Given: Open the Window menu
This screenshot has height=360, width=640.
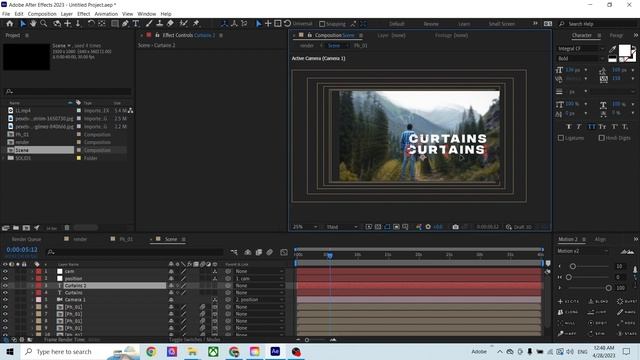Looking at the screenshot, I should [x=147, y=14].
